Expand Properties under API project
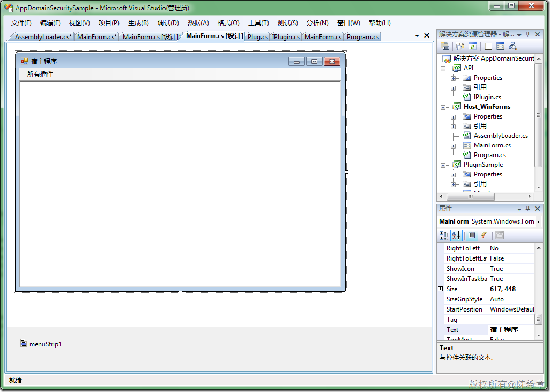Viewport: 550px width, 392px height. 453,78
